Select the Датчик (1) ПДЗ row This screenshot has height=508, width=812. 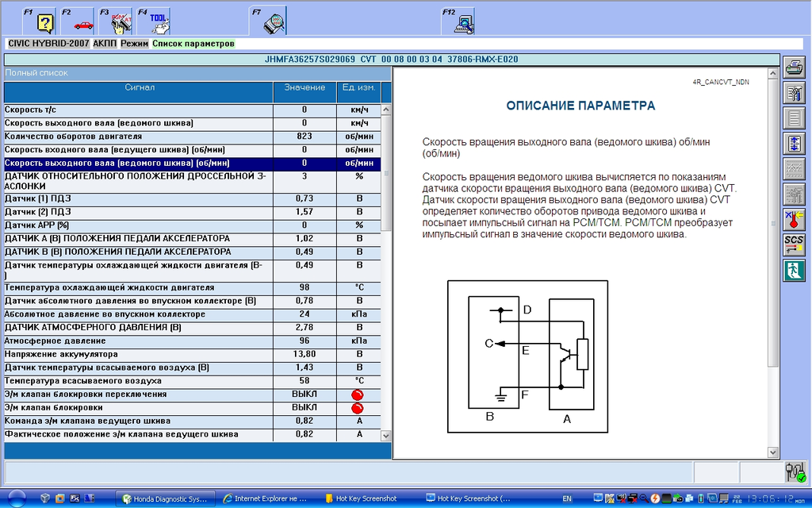pyautogui.click(x=192, y=199)
